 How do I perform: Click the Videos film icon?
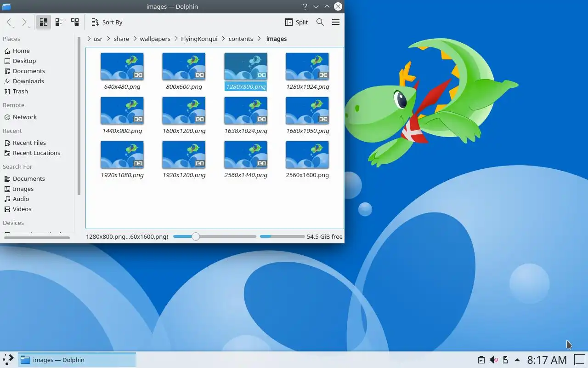(x=7, y=209)
